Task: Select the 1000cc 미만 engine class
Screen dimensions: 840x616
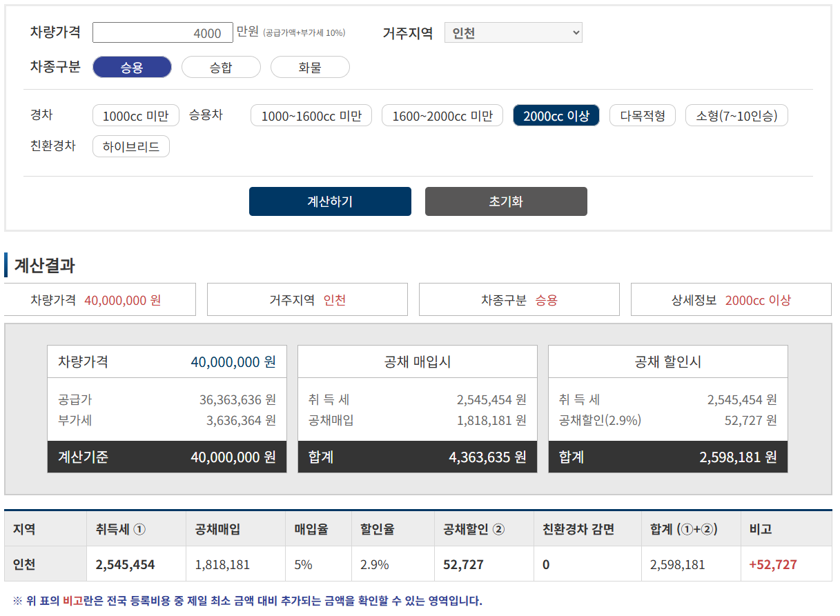Action: point(135,115)
